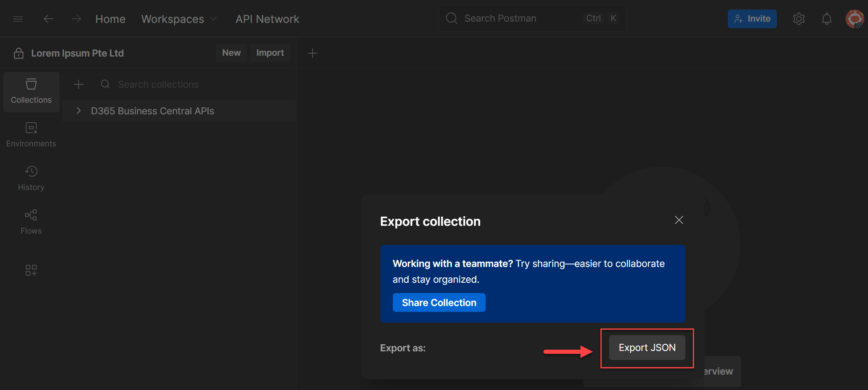Create a collection using the plus icon

point(78,84)
